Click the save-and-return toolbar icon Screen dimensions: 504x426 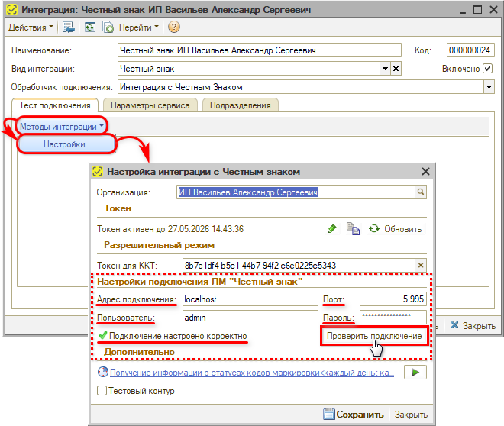(68, 27)
